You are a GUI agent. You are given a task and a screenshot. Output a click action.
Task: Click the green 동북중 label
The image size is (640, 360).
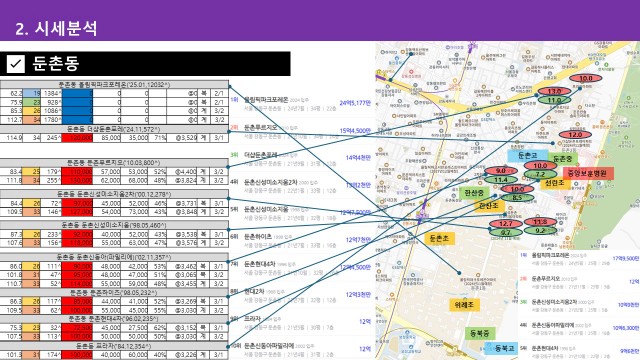coord(480,333)
